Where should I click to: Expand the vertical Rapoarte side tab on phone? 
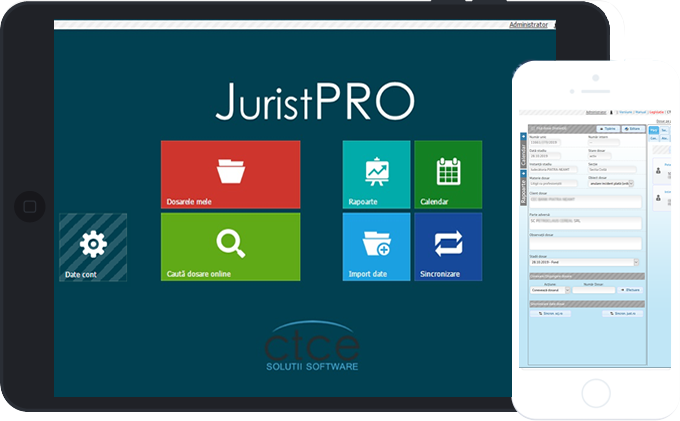[x=523, y=191]
